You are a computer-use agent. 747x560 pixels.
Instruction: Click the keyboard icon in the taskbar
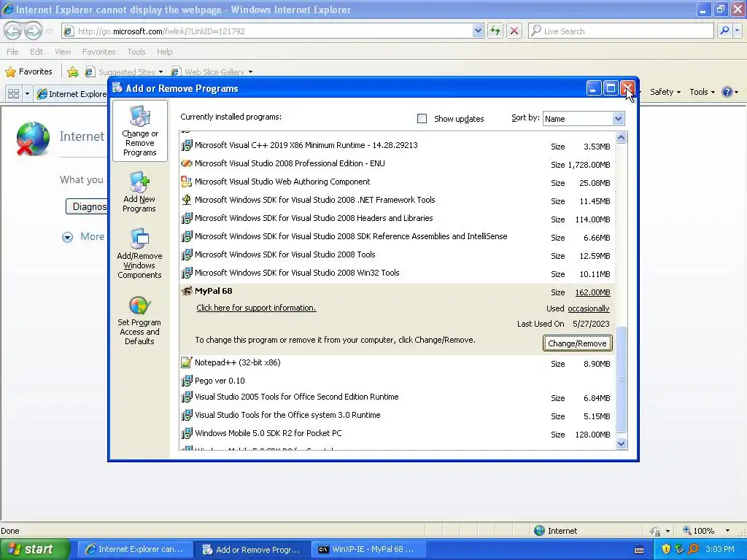click(639, 550)
